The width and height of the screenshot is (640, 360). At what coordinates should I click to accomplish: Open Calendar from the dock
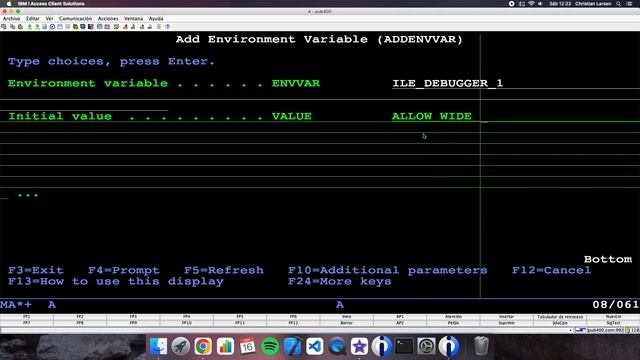pos(247,347)
